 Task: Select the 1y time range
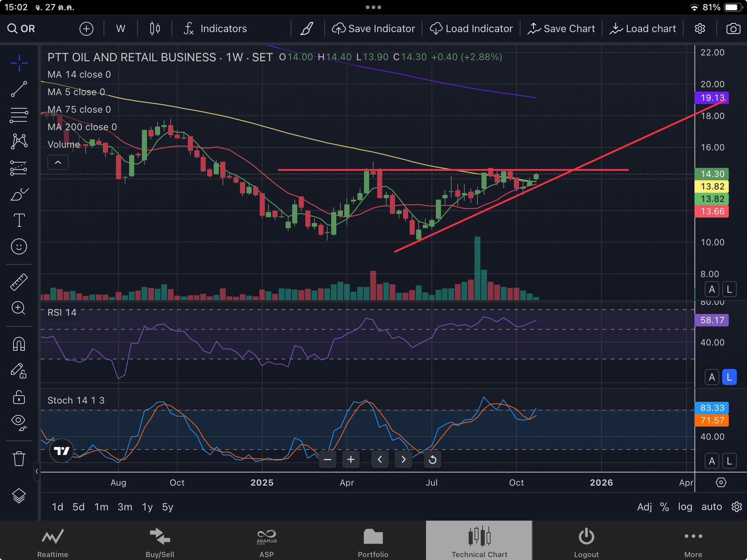click(x=147, y=507)
